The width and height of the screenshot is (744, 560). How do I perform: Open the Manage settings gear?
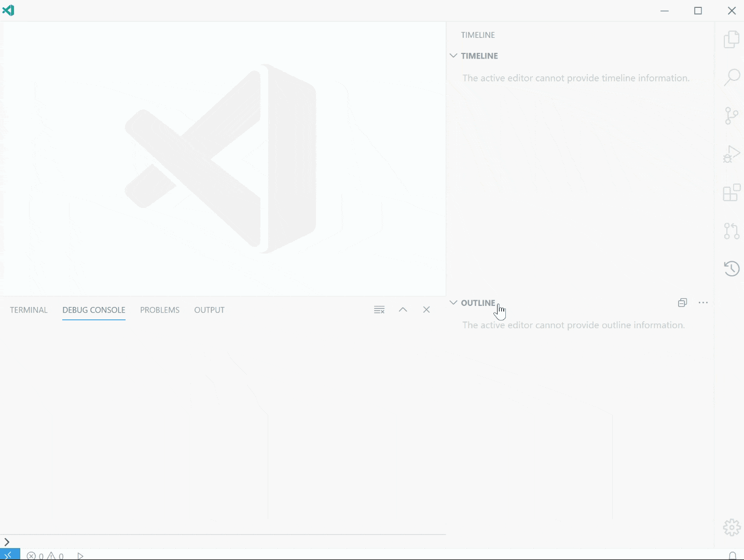[731, 527]
